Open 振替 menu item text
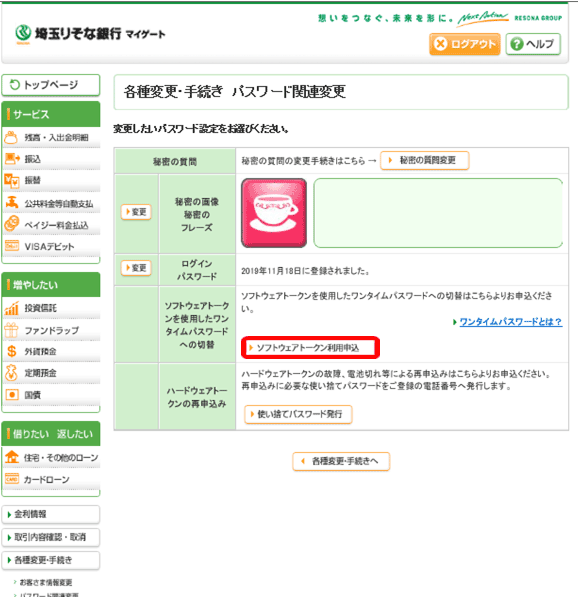Image resolution: width=578 pixels, height=599 pixels. tap(32, 180)
